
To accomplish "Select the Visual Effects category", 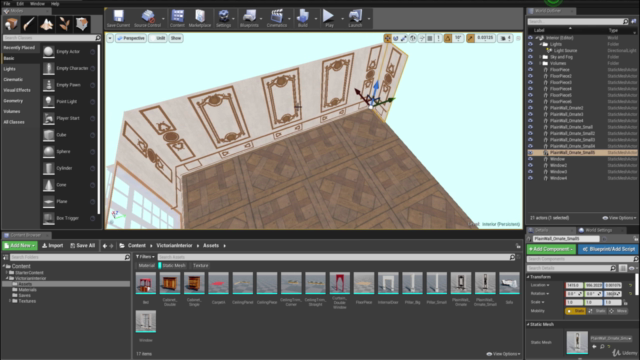I will click(17, 90).
